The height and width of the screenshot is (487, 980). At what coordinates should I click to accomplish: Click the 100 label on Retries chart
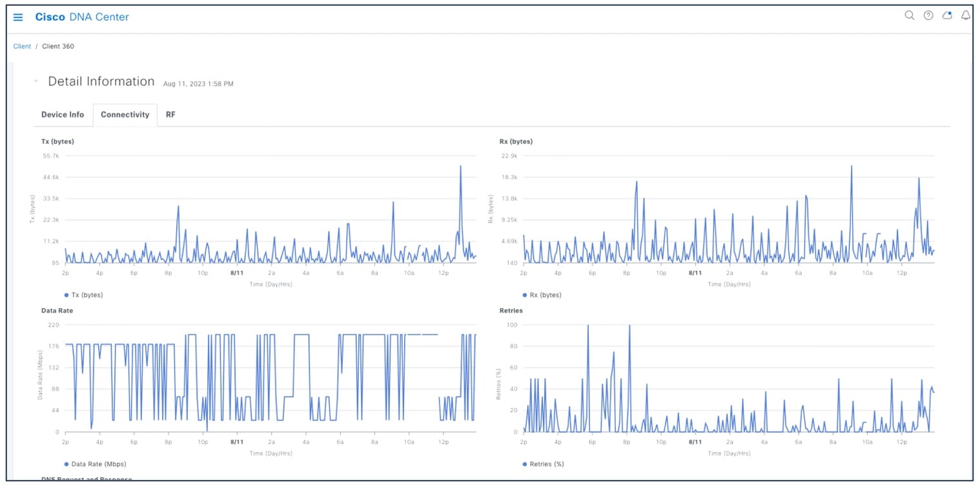coord(513,325)
